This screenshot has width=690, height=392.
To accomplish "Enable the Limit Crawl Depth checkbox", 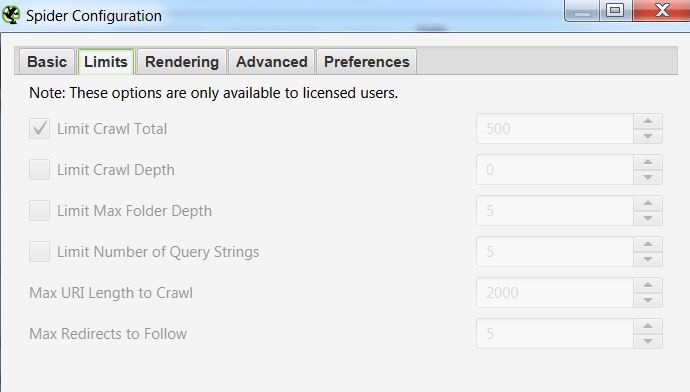I will [40, 170].
